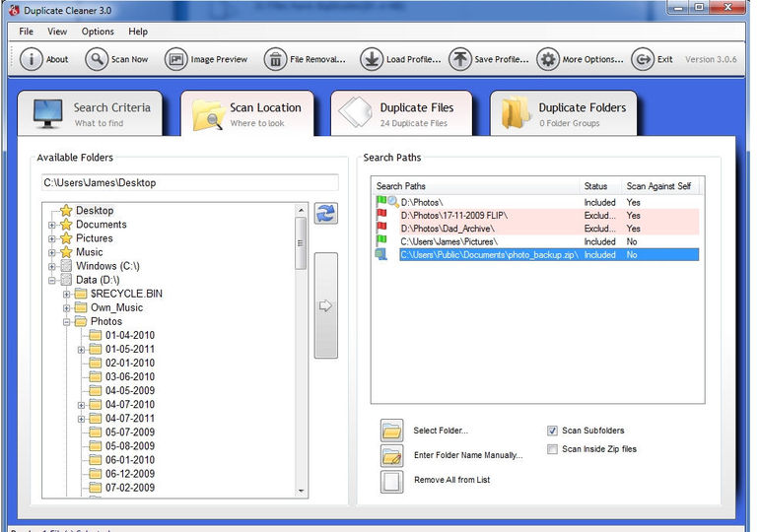Open the Options menu
This screenshot has width=760, height=532.
click(98, 32)
